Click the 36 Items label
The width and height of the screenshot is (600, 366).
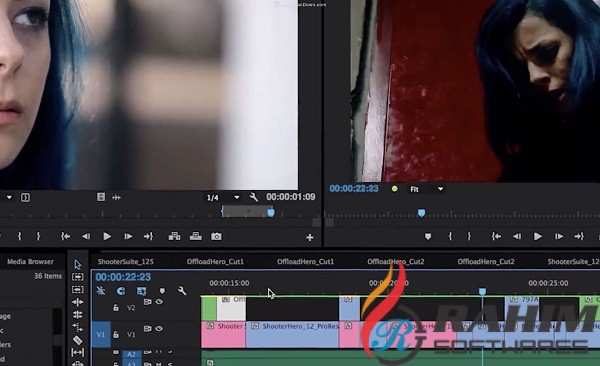tap(48, 276)
